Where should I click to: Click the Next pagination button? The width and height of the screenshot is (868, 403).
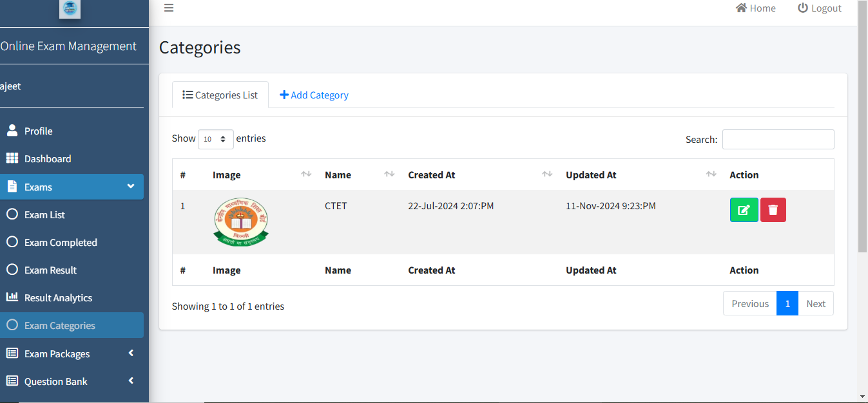tap(815, 304)
